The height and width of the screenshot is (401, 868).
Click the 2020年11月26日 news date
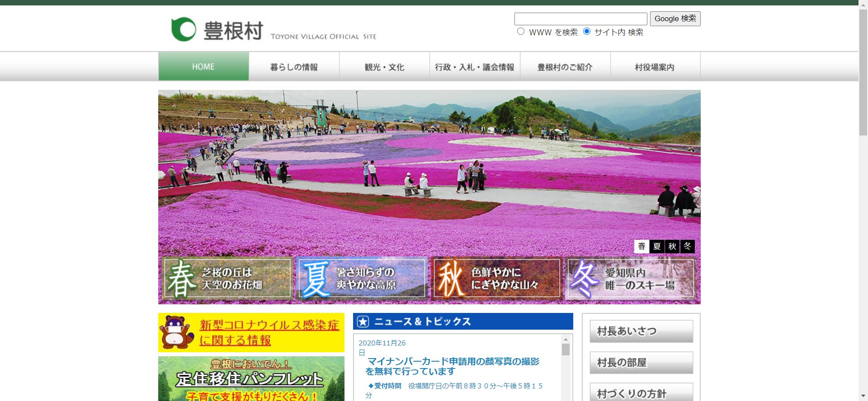(x=382, y=348)
